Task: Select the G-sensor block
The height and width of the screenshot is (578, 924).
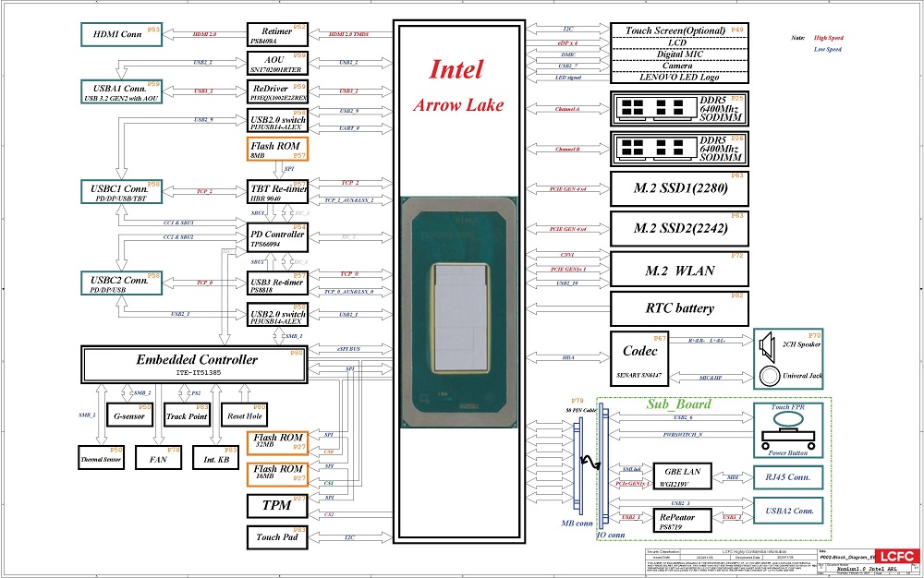Action: coord(129,415)
